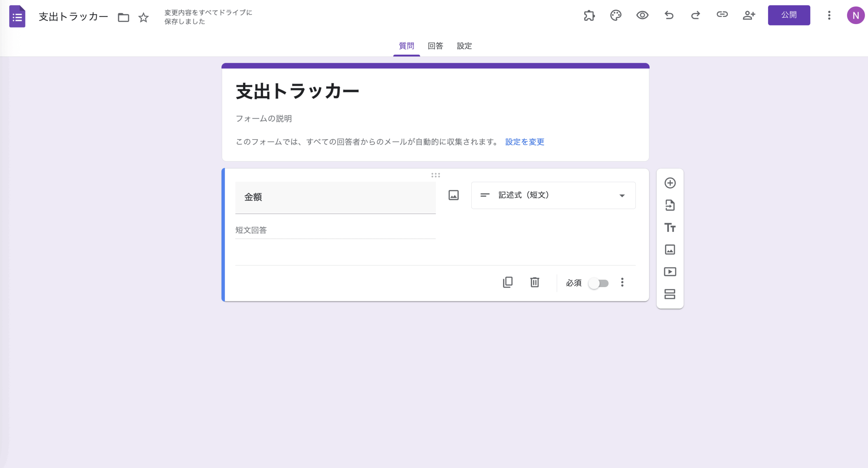This screenshot has height=468, width=868.
Task: Switch to the 設定 tab
Action: click(464, 46)
